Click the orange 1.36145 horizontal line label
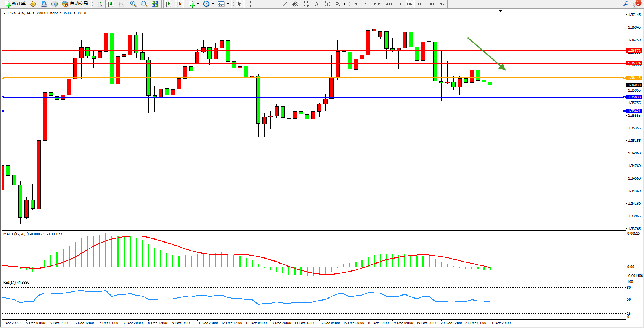This screenshot has height=328, width=644. 634,78
